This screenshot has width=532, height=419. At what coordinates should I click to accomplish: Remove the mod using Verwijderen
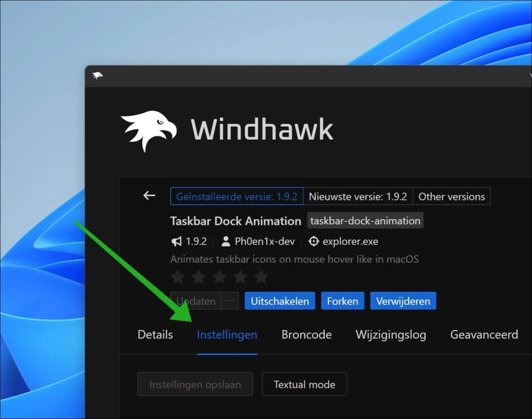403,301
